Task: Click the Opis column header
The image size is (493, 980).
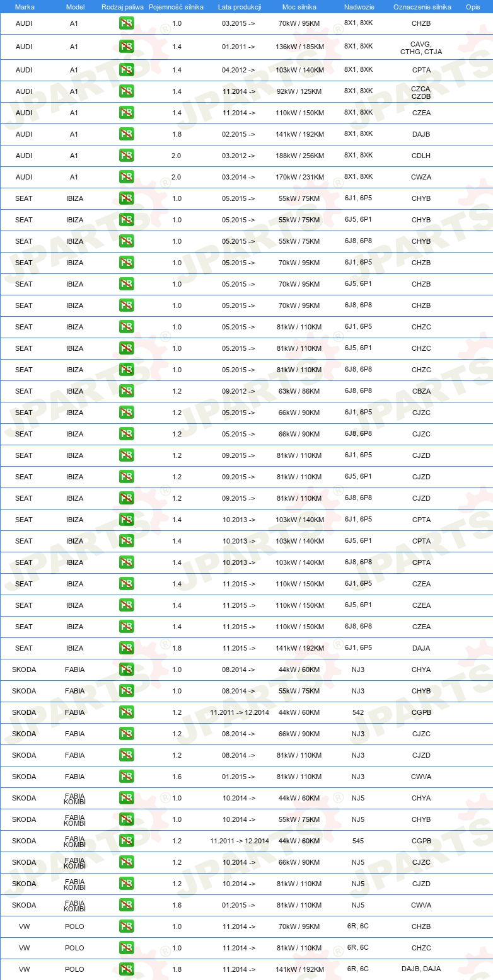Action: click(472, 7)
